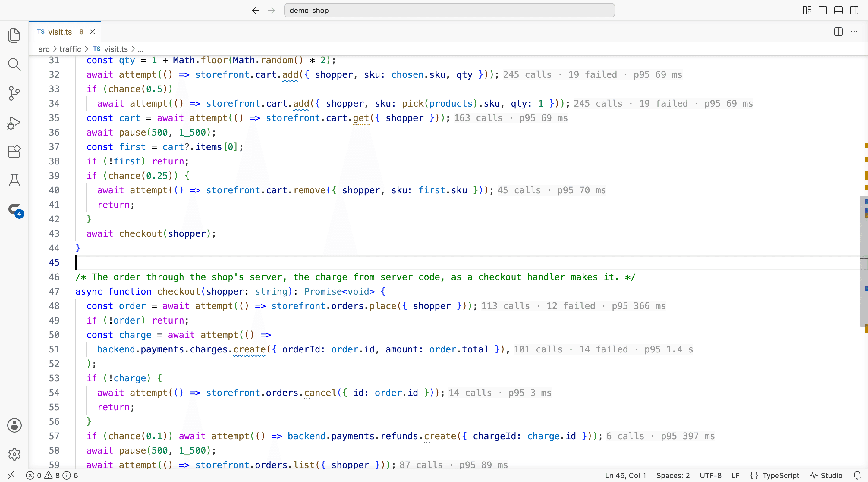Open the Source Control view
The height and width of the screenshot is (482, 868).
point(14,93)
